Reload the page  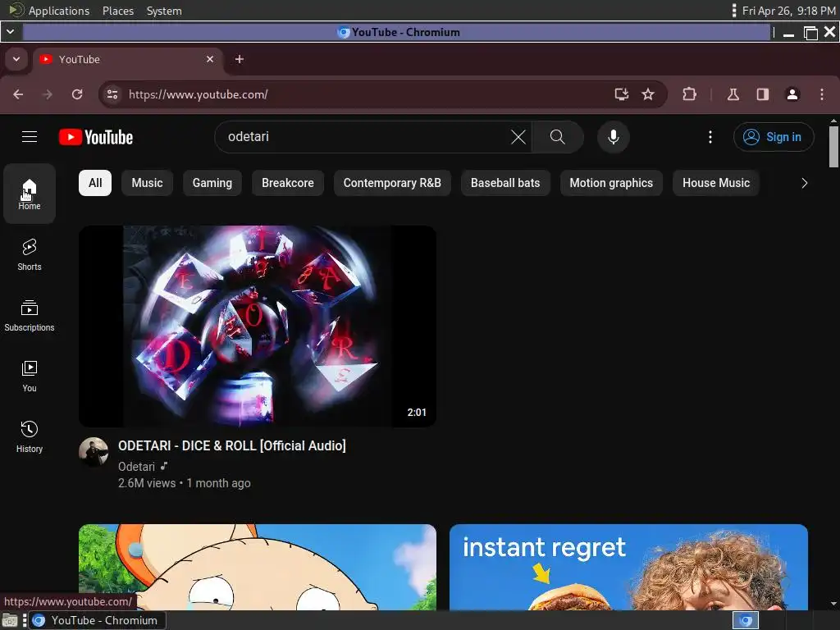point(77,95)
